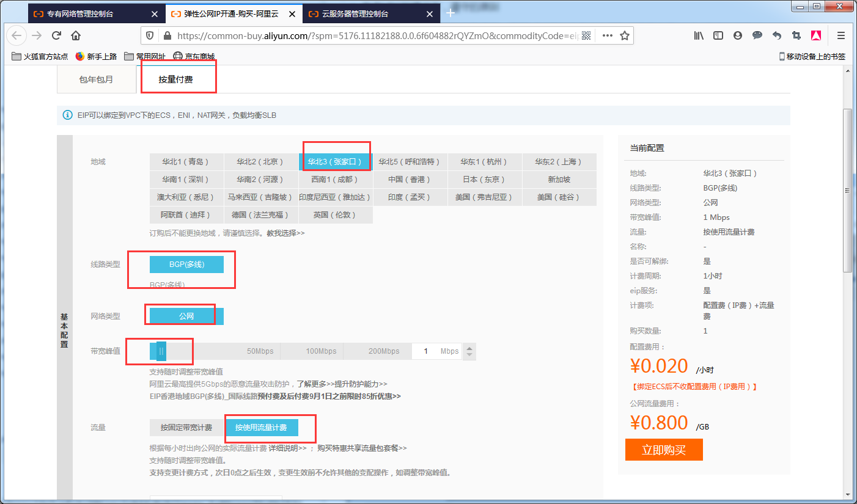Reload the current page

click(56, 35)
